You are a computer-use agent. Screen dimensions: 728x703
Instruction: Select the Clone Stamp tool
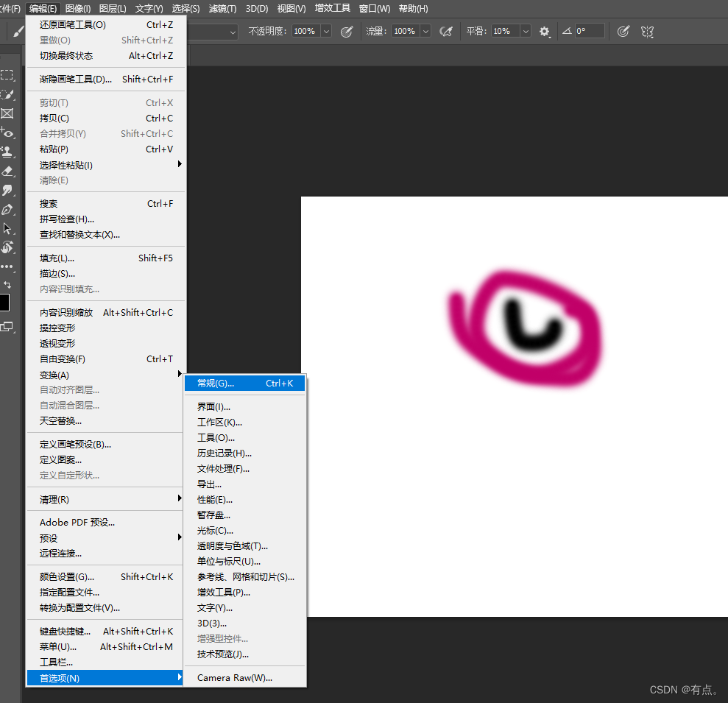pyautogui.click(x=7, y=152)
